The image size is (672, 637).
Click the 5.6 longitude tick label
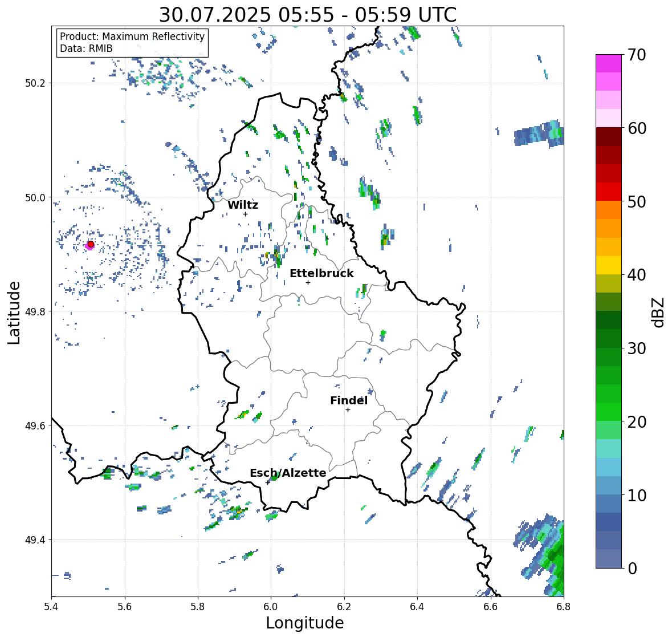[x=125, y=607]
